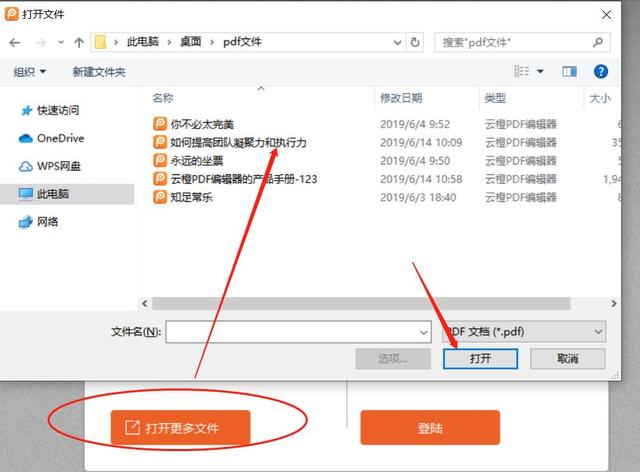Viewport: 640px width, 472px height.
Task: Sort by the 大小 column header
Action: pos(600,98)
